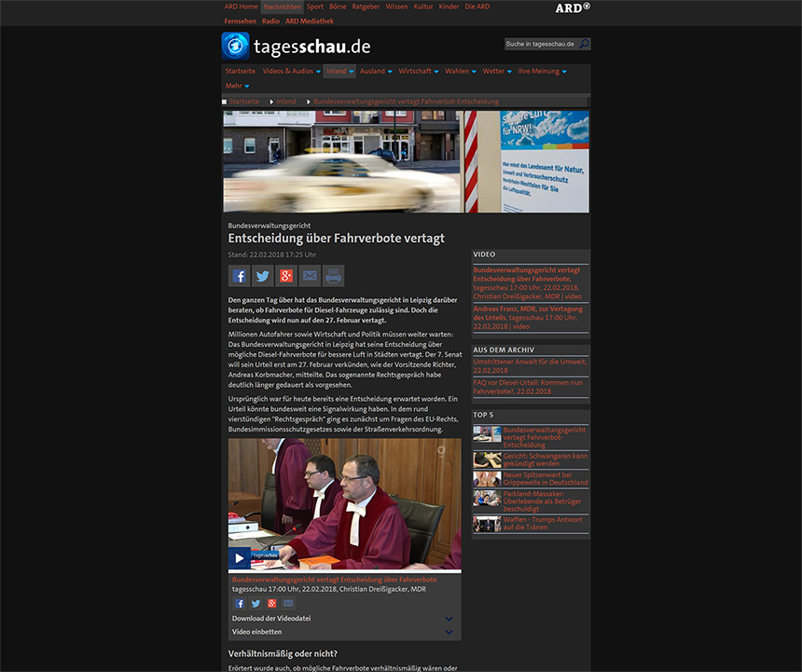Open Ihre Meinung dropdown menu
This screenshot has width=802, height=672.
click(542, 71)
